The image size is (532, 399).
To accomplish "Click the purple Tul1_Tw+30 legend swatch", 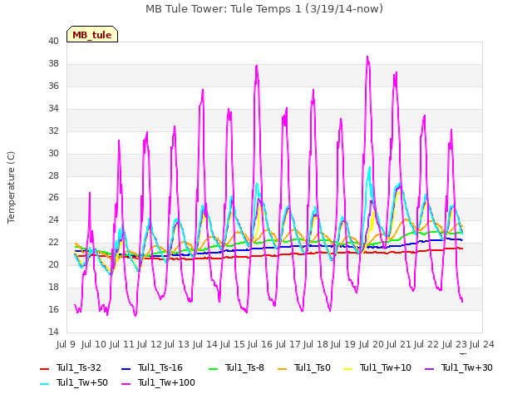I will coord(429,368).
